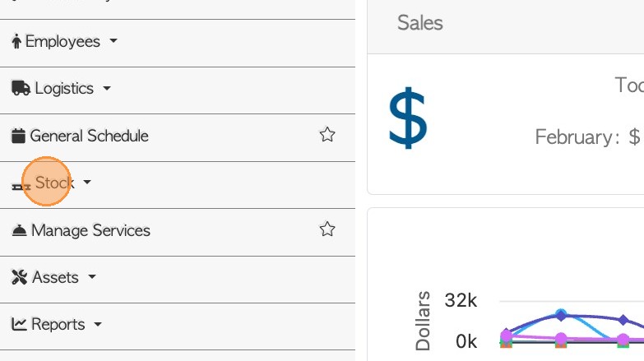Click the Logistics truck icon
Screen dimensions: 644x361
tap(21, 89)
